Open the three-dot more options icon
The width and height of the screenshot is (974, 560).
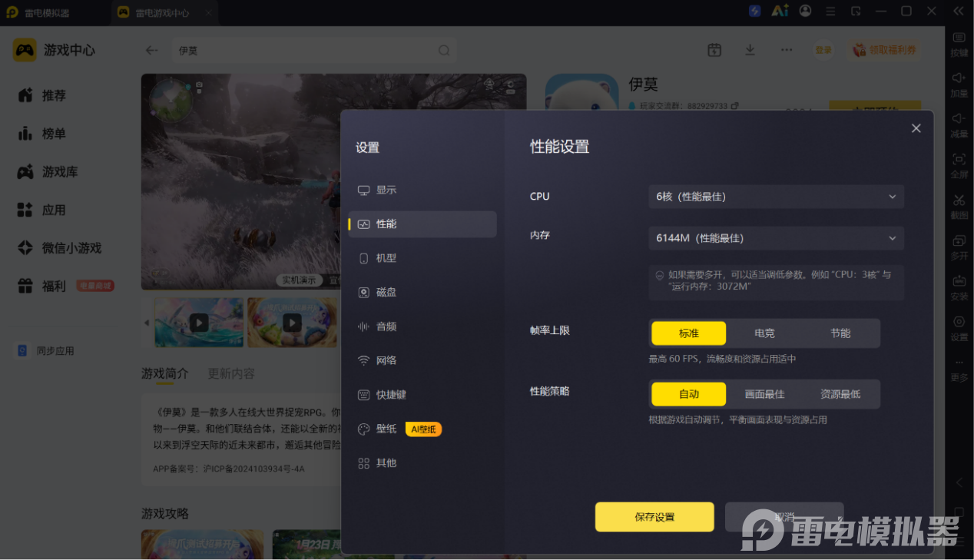787,50
